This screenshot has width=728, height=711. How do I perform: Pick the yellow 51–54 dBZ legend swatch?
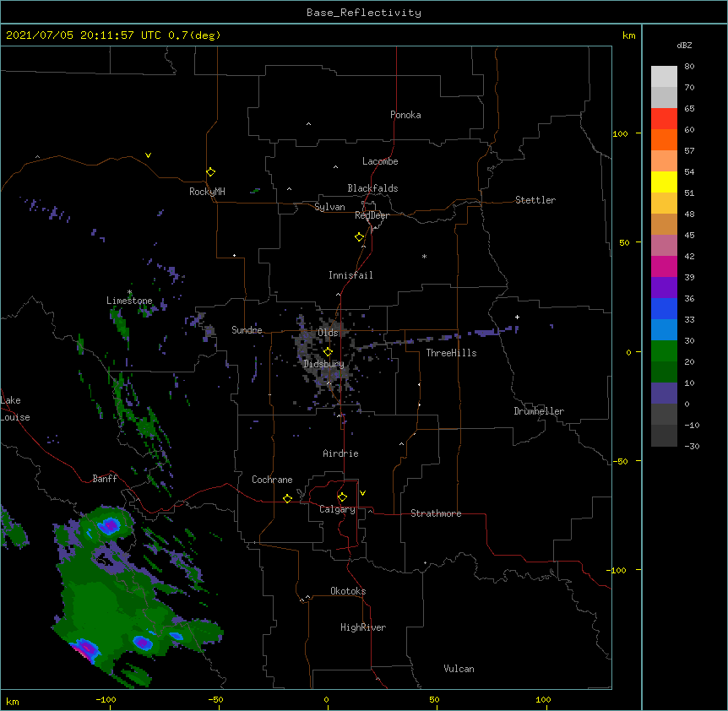(664, 182)
